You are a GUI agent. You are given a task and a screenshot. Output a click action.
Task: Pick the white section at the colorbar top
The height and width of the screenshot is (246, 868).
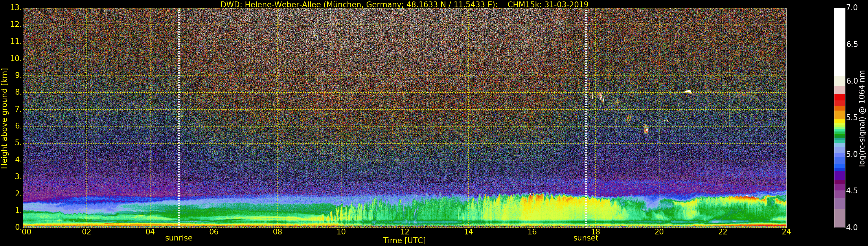coord(839,41)
